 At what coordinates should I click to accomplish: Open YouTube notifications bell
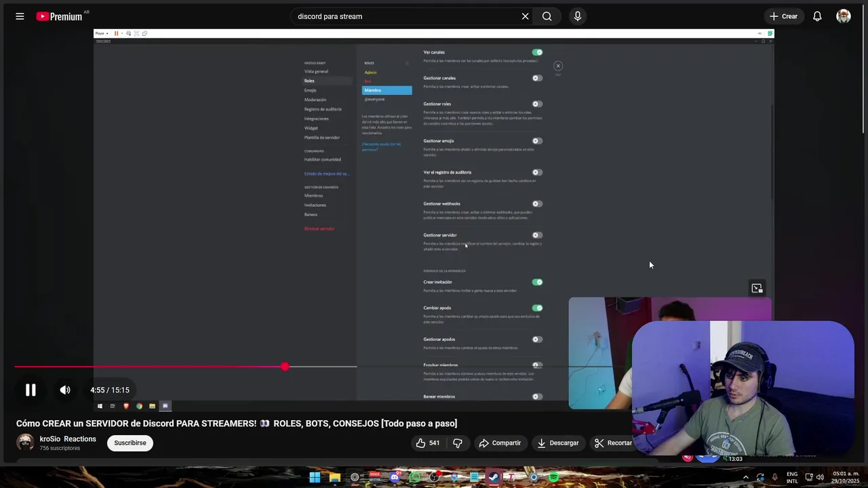817,16
